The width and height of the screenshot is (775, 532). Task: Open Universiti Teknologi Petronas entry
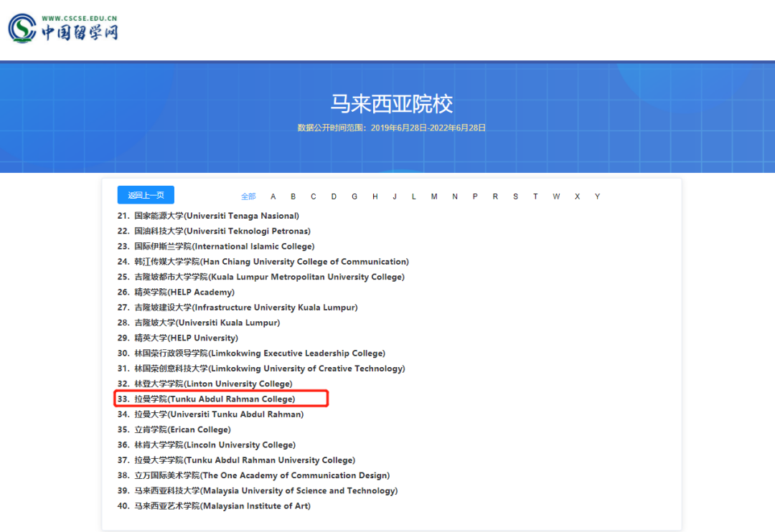click(214, 231)
